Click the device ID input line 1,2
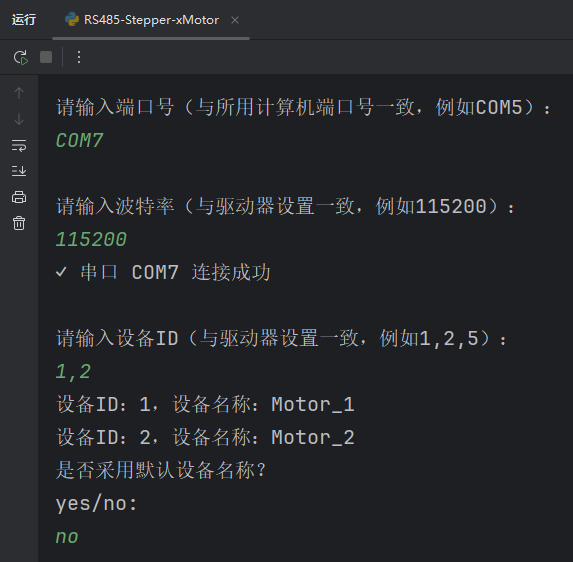Image resolution: width=573 pixels, height=562 pixels. coord(73,372)
